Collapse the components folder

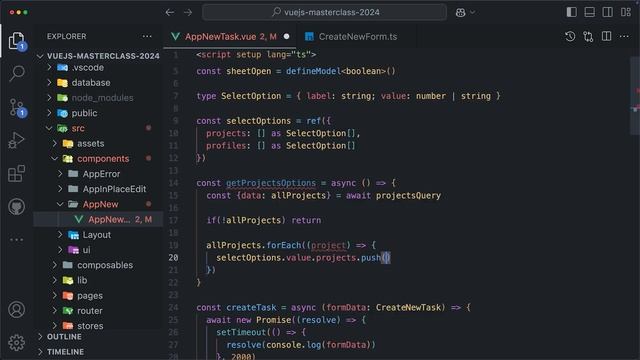point(98,159)
